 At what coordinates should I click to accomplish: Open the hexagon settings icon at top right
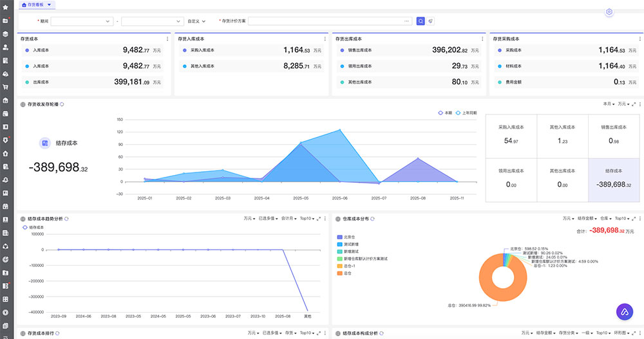(609, 12)
